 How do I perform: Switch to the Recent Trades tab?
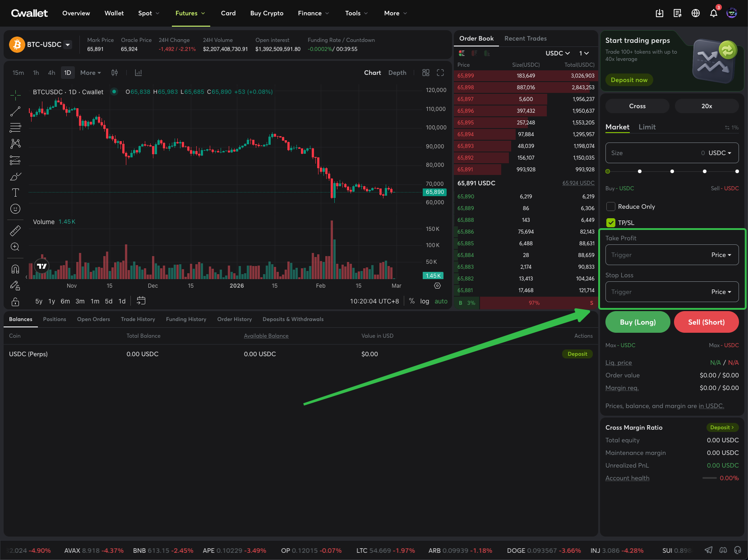coord(525,38)
